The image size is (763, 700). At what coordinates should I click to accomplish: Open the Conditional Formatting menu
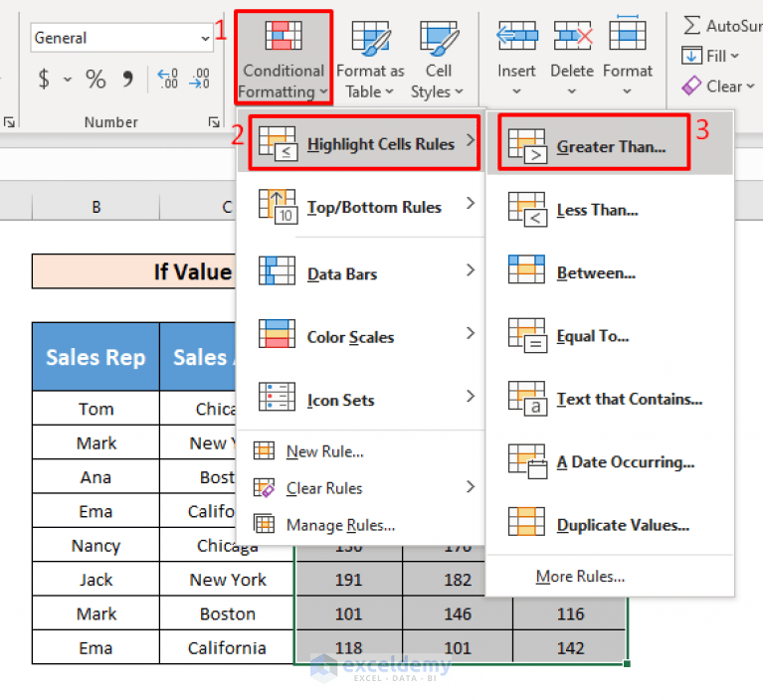pyautogui.click(x=284, y=58)
